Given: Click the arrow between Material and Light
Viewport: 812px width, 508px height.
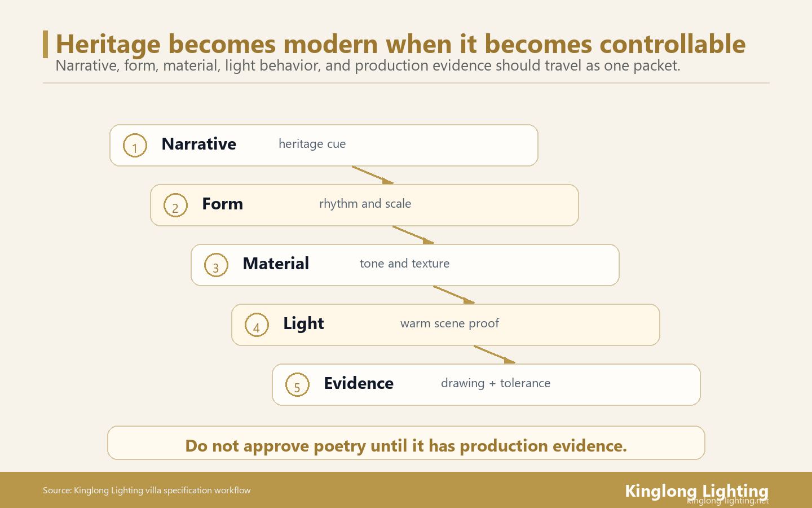Looking at the screenshot, I should click(454, 295).
